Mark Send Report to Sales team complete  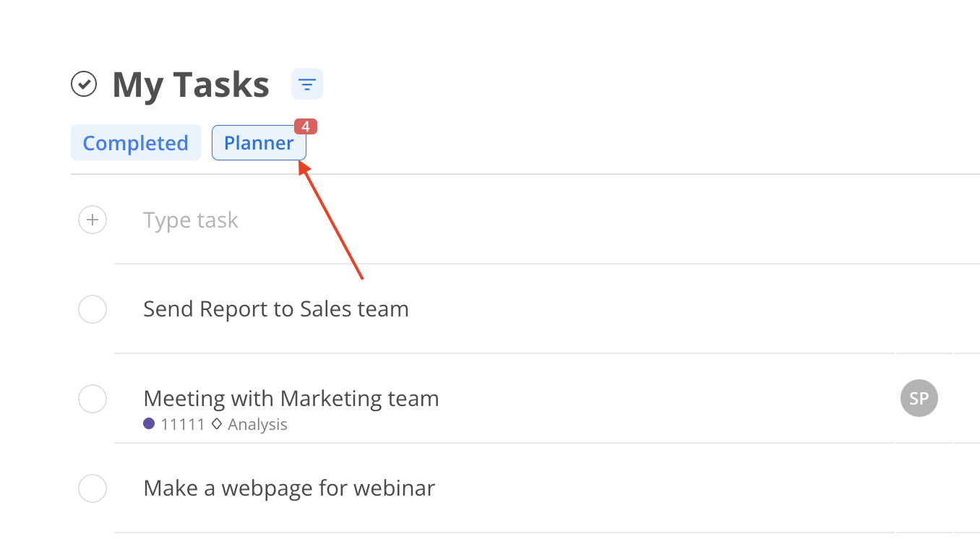pyautogui.click(x=93, y=309)
